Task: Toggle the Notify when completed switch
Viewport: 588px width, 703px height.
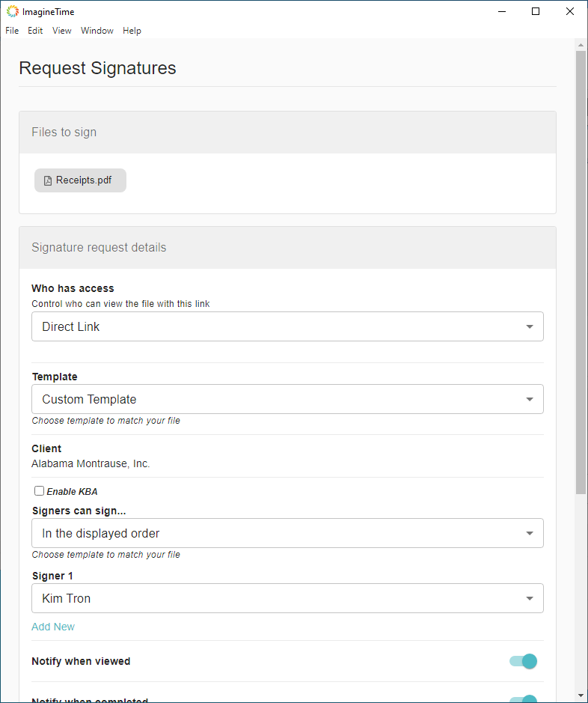Action: coord(524,700)
